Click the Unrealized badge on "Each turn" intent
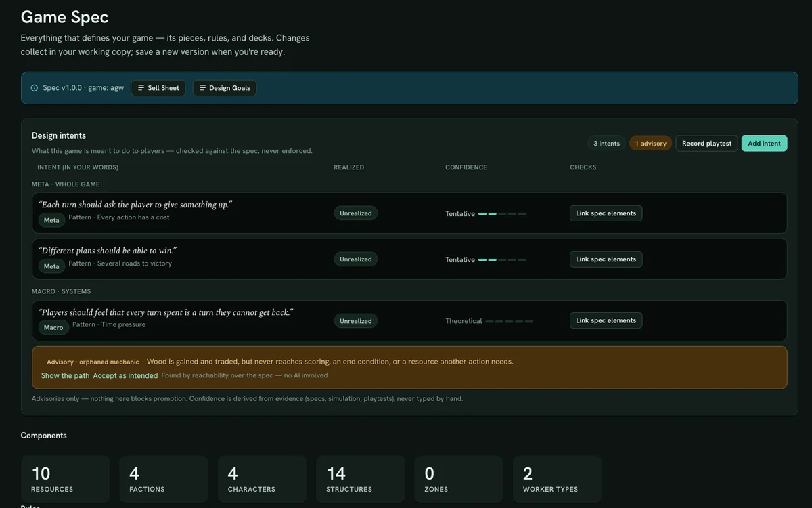This screenshot has width=812, height=508. point(356,213)
